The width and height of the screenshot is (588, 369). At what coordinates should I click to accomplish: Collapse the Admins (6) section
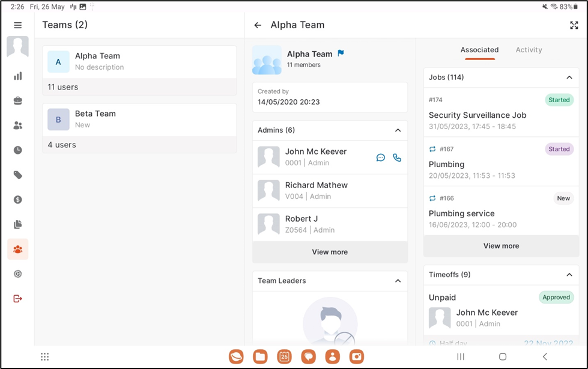tap(398, 130)
